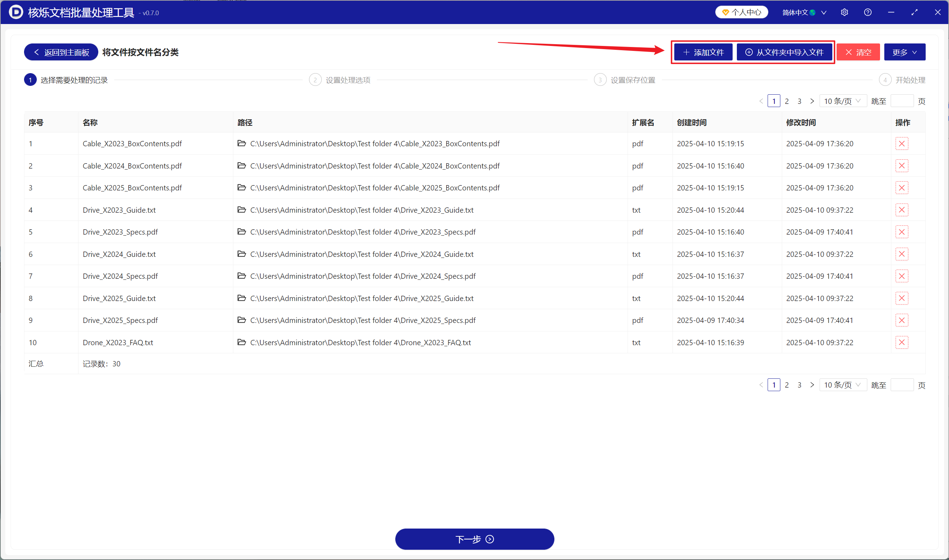Delete row 1 Cable_X2023_BoxContents.pdf with red X
Viewport: 949px width, 560px height.
(902, 144)
